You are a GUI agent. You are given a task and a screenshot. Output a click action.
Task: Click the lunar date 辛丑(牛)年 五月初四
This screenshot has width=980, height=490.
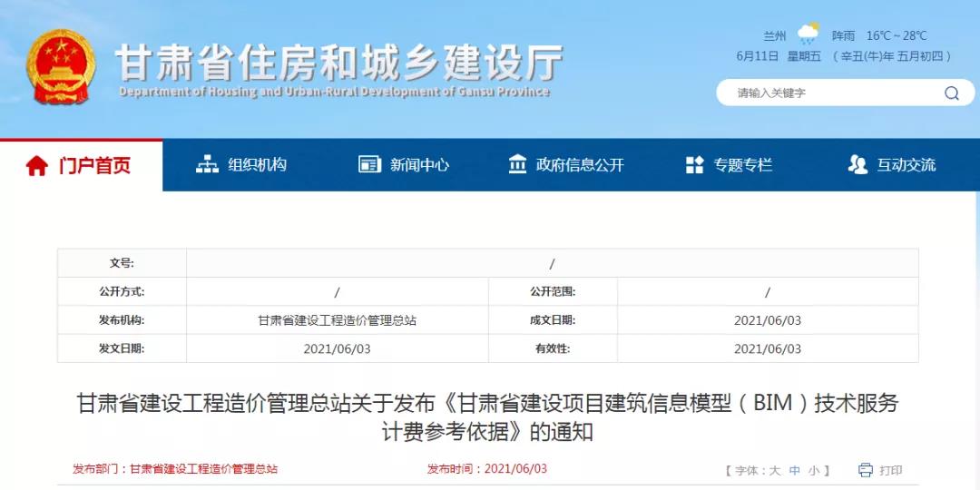(x=892, y=56)
